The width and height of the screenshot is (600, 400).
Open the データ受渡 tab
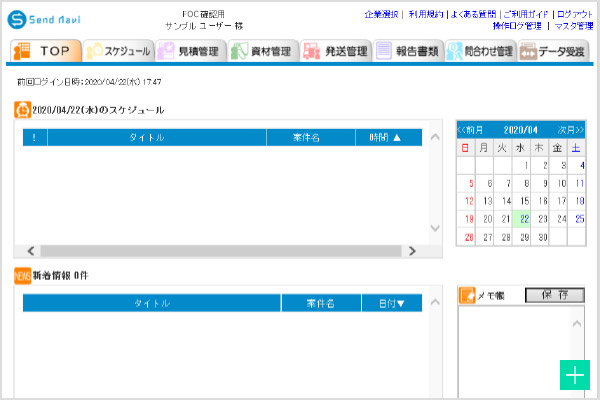[553, 51]
